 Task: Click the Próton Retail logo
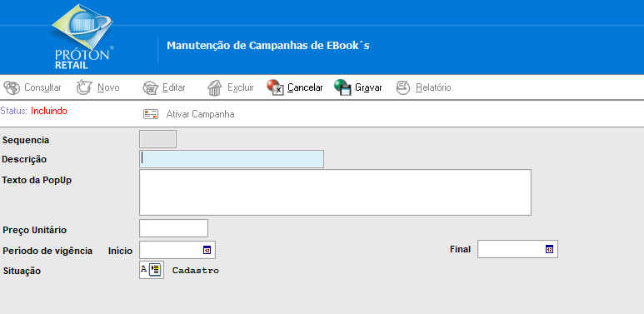(82, 37)
